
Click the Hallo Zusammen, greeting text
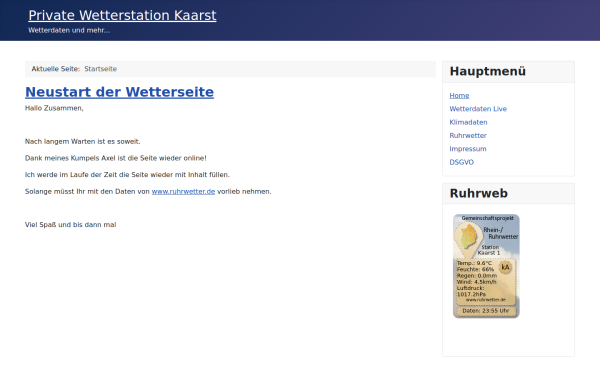[x=54, y=108]
